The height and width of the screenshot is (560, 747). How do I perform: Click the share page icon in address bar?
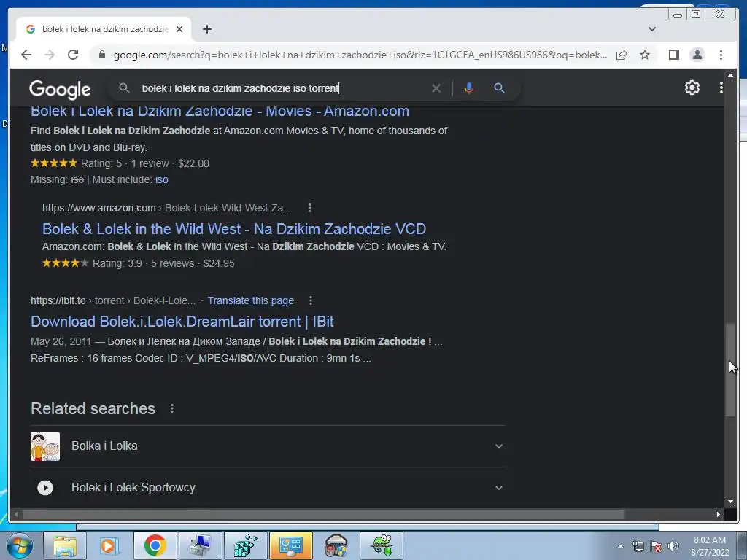click(x=622, y=55)
